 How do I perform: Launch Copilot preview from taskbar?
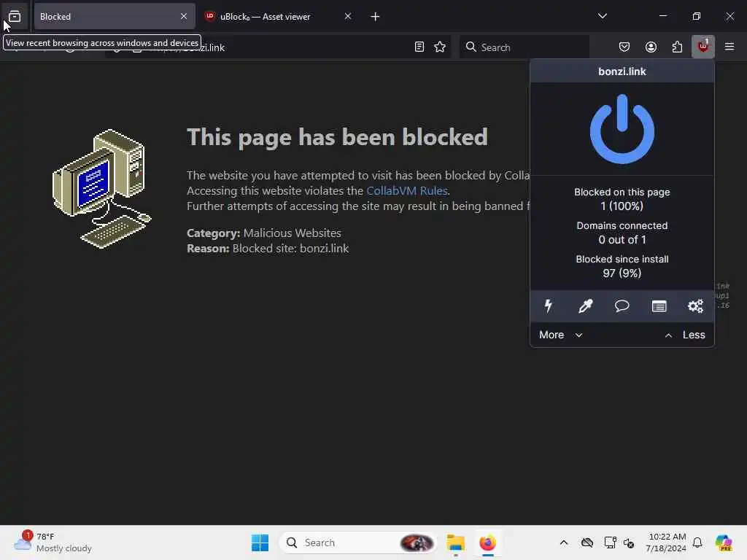pyautogui.click(x=723, y=542)
